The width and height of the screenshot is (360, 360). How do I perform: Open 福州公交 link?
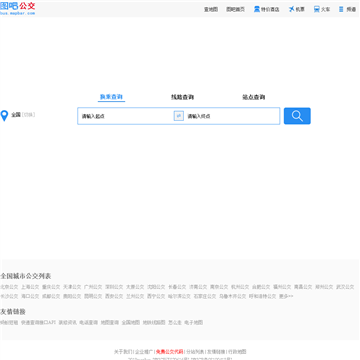[282, 287]
